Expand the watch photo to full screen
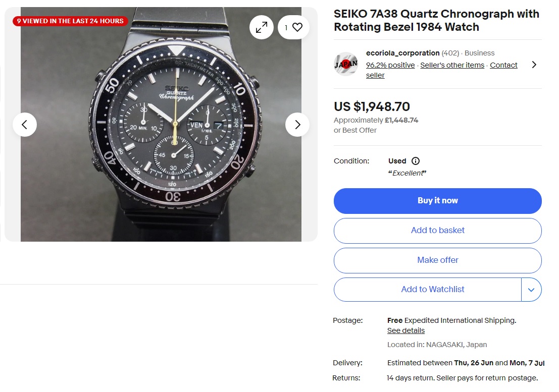Image resolution: width=559 pixels, height=392 pixels. click(x=261, y=27)
